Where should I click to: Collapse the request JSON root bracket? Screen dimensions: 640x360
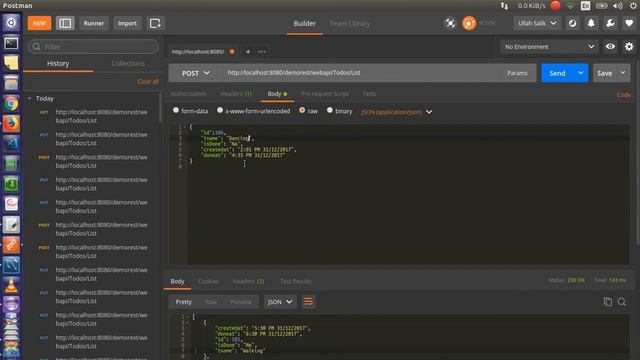click(x=185, y=127)
